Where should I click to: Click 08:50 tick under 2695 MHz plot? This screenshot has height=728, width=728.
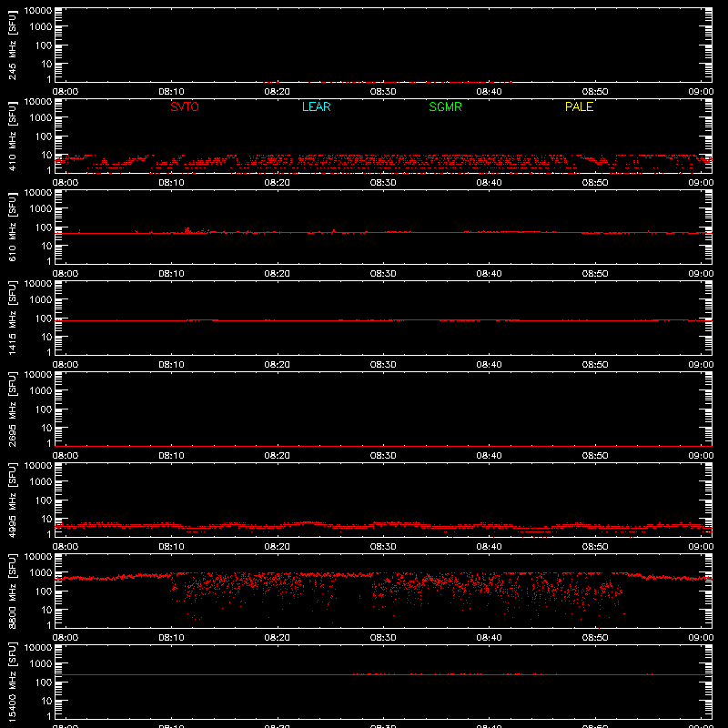click(x=595, y=456)
